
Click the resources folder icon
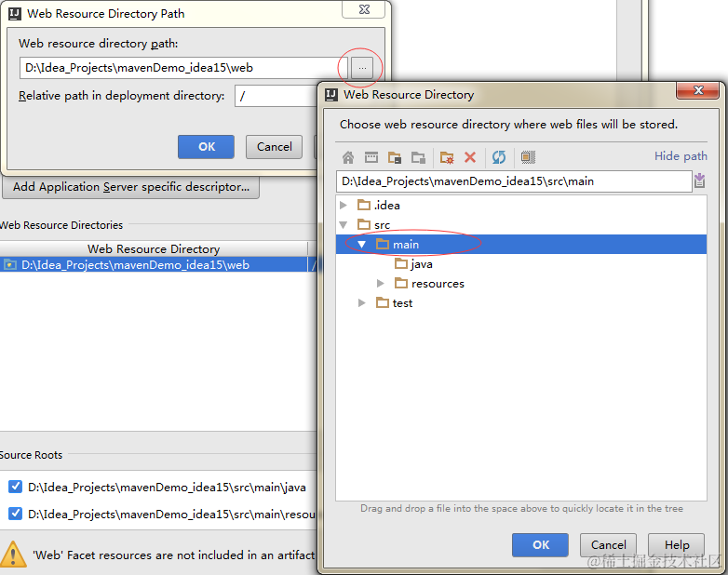point(400,283)
